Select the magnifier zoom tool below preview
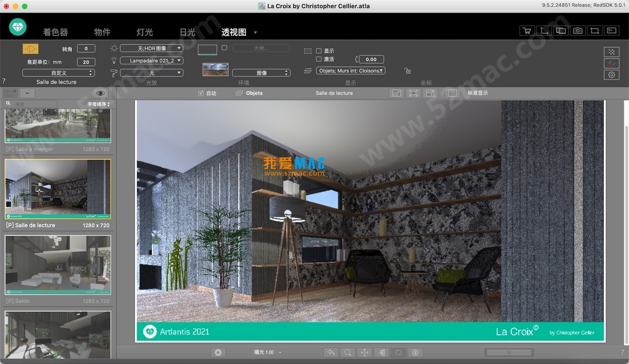This screenshot has width=629, height=364. (x=348, y=353)
